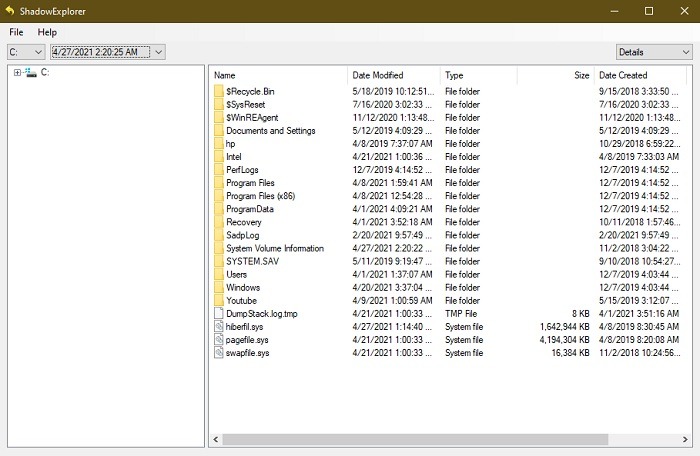Viewport: 700px width, 456px height.
Task: Sort by the Date Modified column header
Action: [x=394, y=75]
